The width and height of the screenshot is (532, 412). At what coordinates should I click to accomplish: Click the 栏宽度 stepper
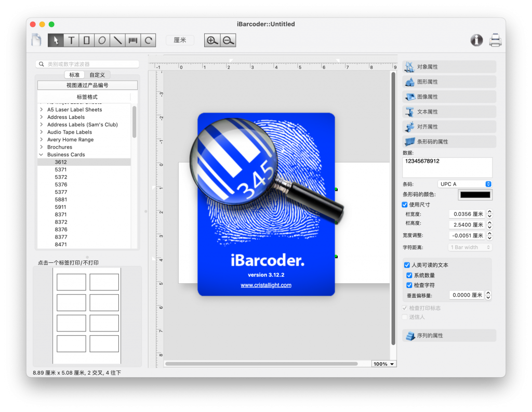click(489, 214)
